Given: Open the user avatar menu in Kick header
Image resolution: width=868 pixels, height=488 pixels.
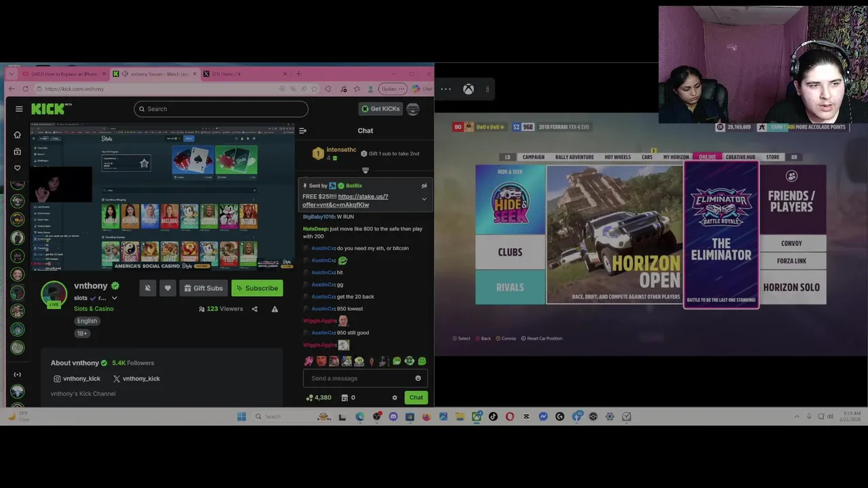Looking at the screenshot, I should [x=413, y=108].
